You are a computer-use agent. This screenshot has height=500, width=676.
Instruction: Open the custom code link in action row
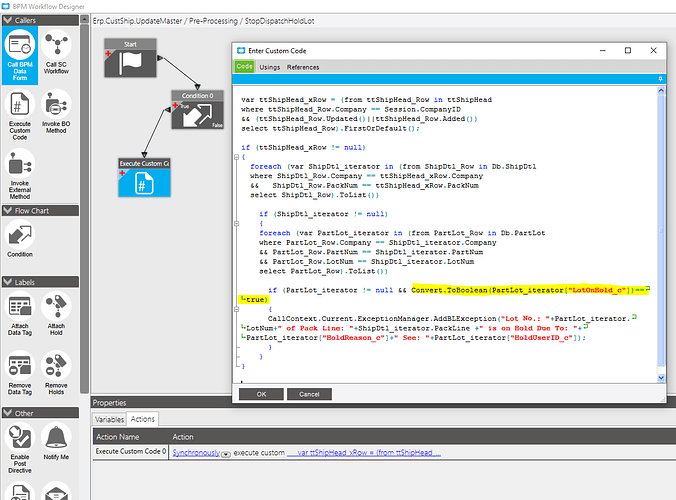click(364, 453)
